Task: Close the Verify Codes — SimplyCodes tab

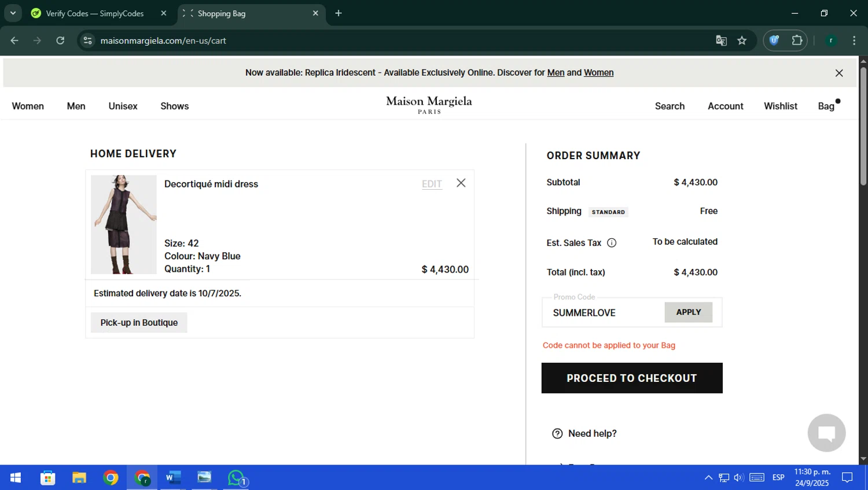Action: coord(163,13)
